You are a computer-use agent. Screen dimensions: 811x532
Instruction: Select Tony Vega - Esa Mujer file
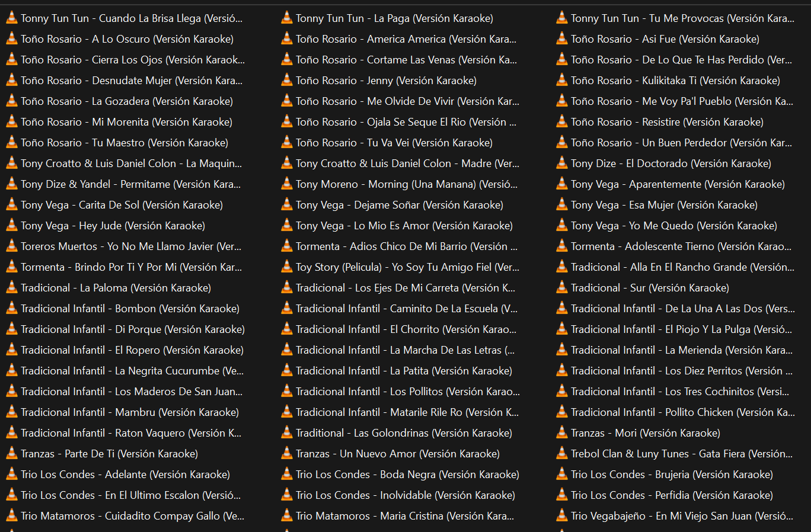pyautogui.click(x=664, y=205)
